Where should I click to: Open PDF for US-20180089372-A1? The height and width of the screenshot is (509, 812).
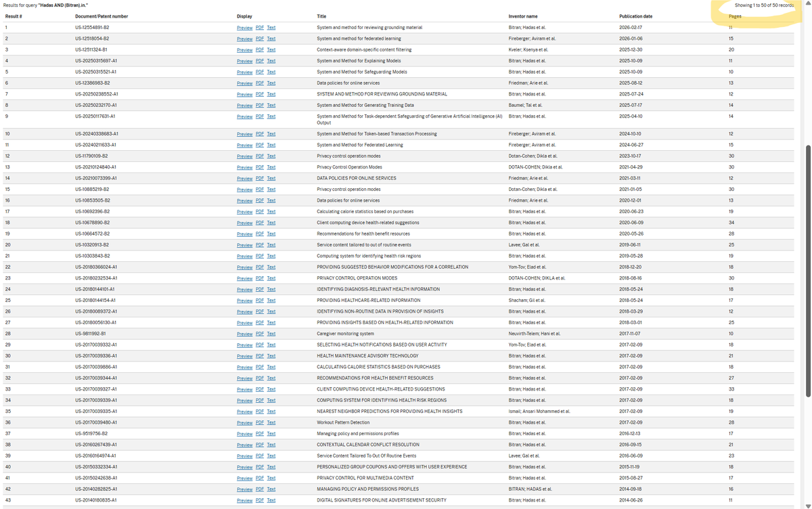pos(260,312)
